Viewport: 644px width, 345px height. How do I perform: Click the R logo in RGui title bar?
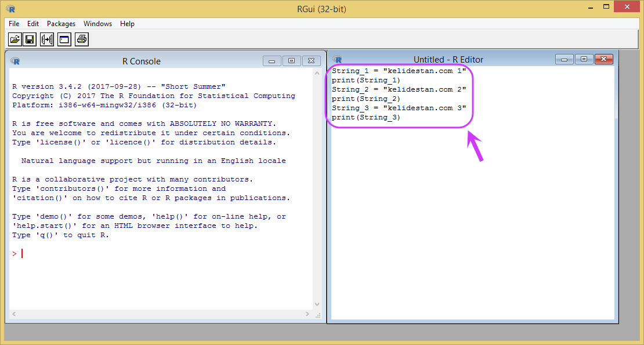[x=10, y=9]
